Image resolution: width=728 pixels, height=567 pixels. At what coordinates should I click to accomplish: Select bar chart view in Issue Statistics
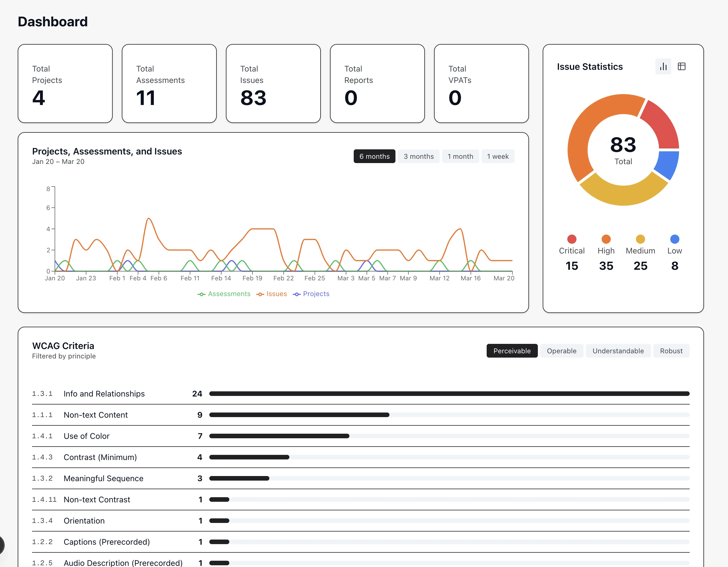tap(663, 66)
